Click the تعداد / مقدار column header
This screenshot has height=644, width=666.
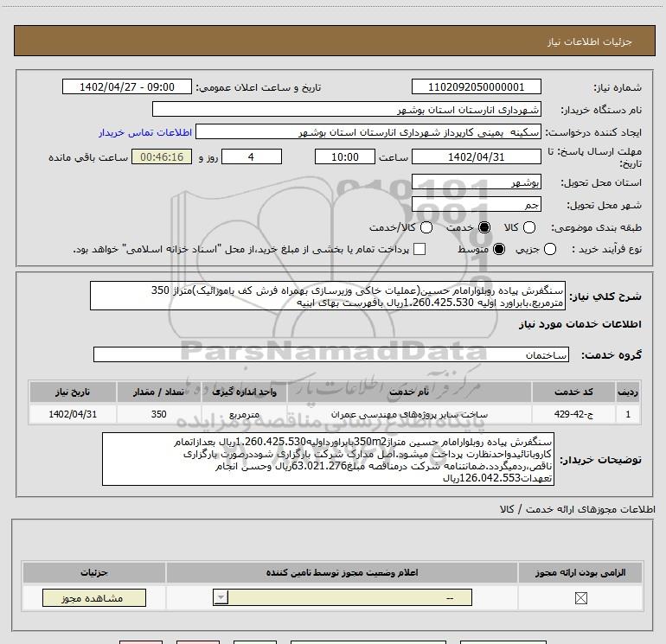tap(159, 392)
